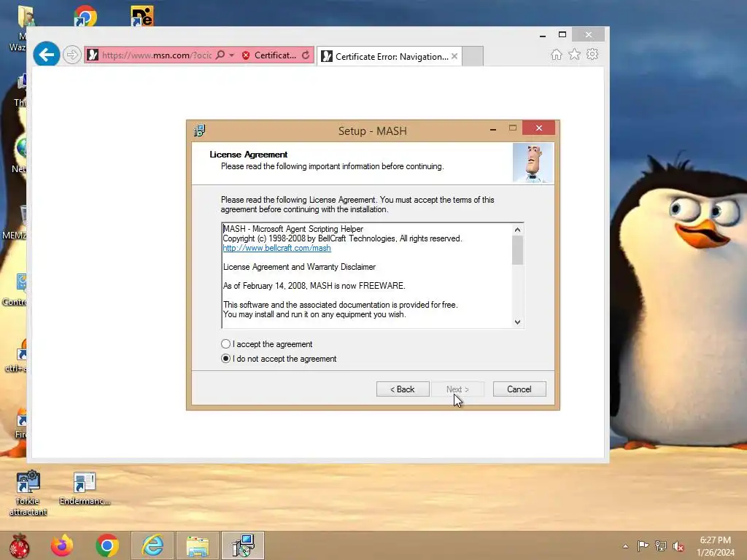Viewport: 747px width, 560px height.
Task: Click the address bar search magnifier icon
Action: click(x=220, y=55)
